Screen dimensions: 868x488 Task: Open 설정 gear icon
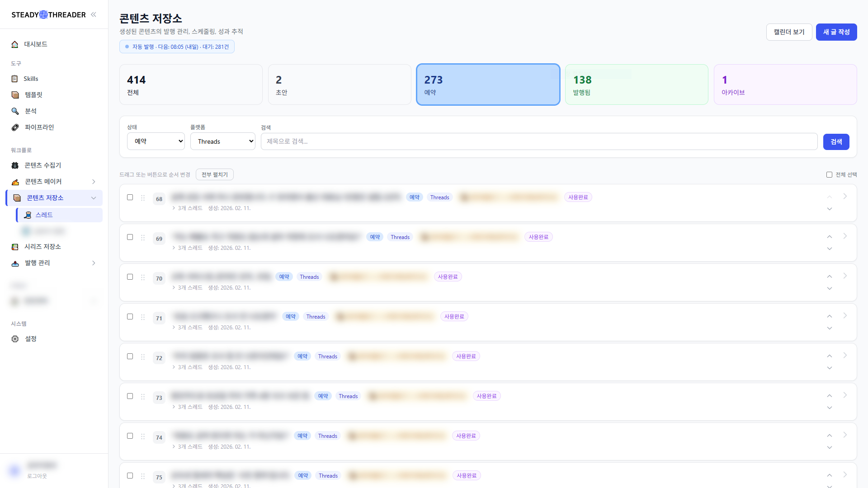point(15,339)
